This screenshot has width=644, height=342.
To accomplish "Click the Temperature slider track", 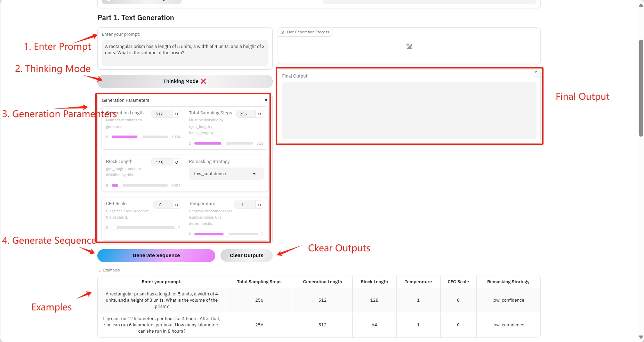I will click(226, 234).
